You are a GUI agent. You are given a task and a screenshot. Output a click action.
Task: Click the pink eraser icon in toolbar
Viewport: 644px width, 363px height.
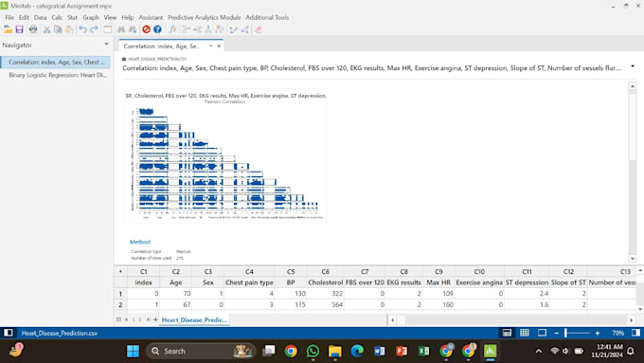point(259,29)
